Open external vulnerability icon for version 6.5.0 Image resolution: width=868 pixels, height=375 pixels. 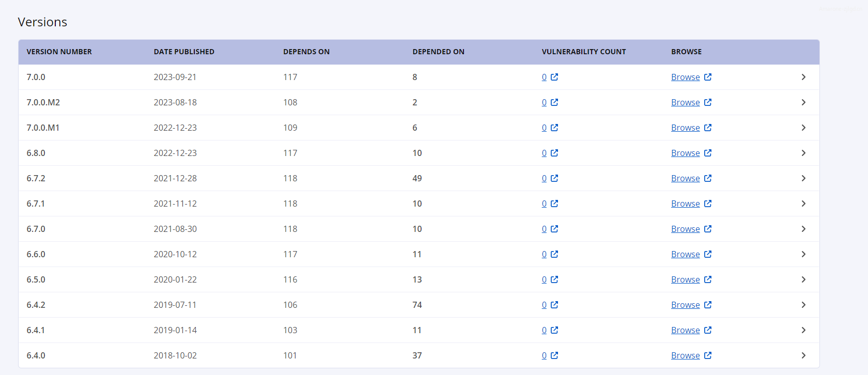[x=554, y=279]
